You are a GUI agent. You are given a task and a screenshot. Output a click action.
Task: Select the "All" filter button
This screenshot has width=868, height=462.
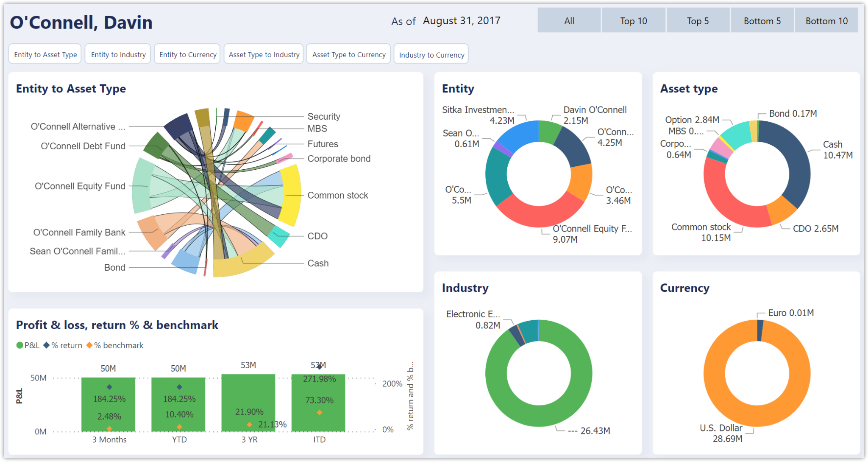pyautogui.click(x=569, y=20)
